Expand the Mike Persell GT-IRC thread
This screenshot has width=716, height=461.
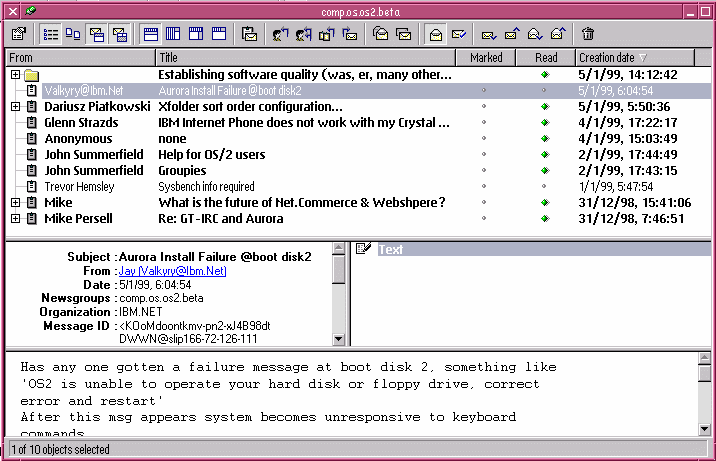click(x=16, y=218)
